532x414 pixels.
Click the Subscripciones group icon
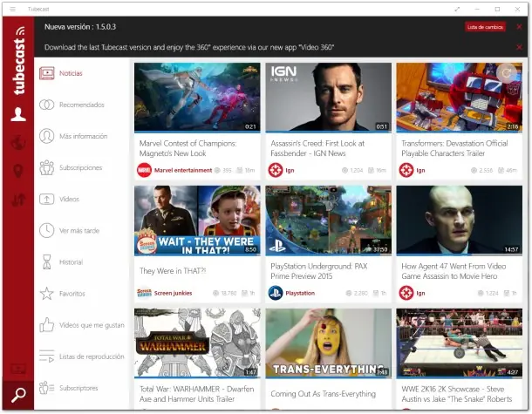[47, 167]
